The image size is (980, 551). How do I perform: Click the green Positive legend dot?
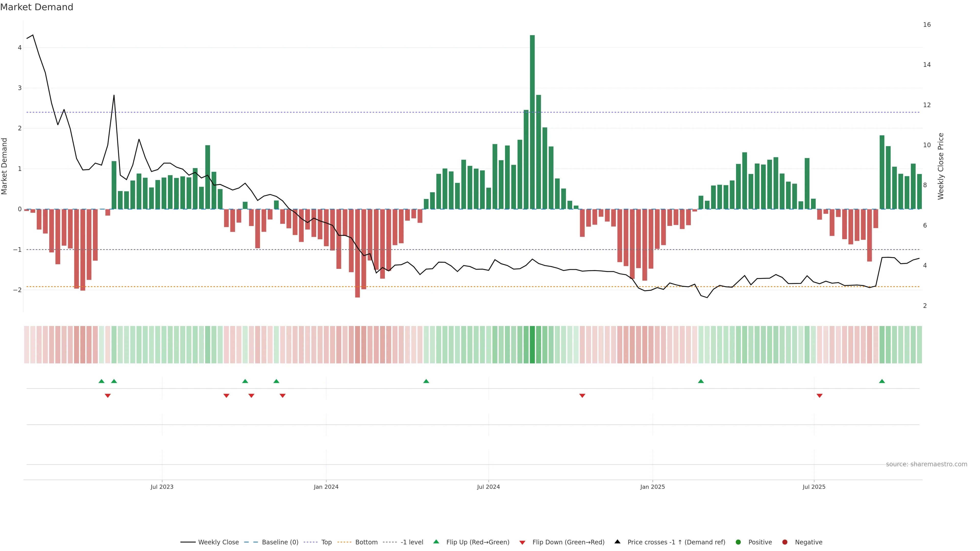[738, 542]
